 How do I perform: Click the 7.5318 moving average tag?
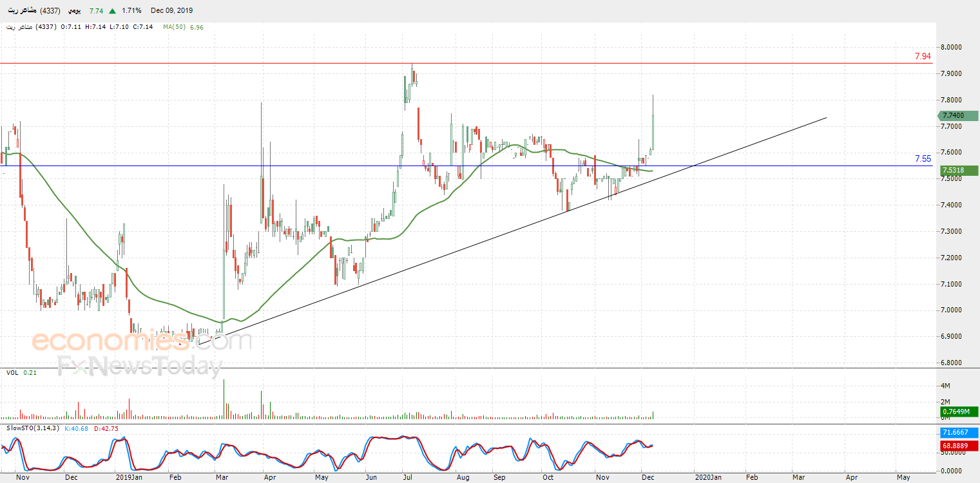click(959, 171)
